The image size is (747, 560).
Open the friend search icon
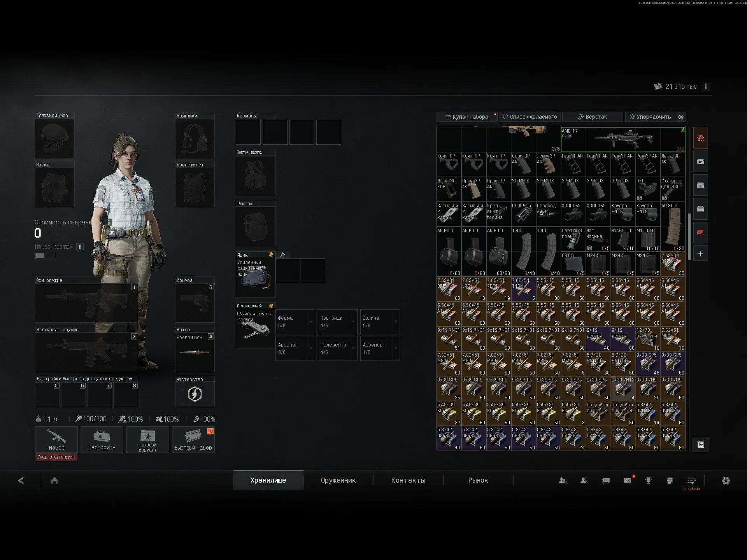click(563, 481)
